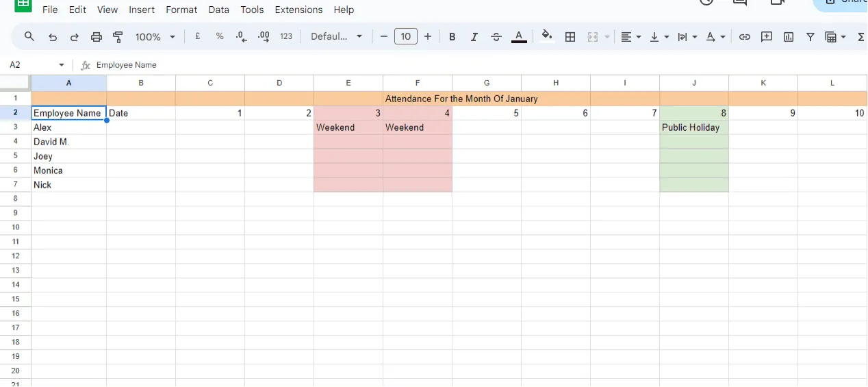Print the spreadsheet
Image resolution: width=868 pixels, height=387 pixels.
97,37
